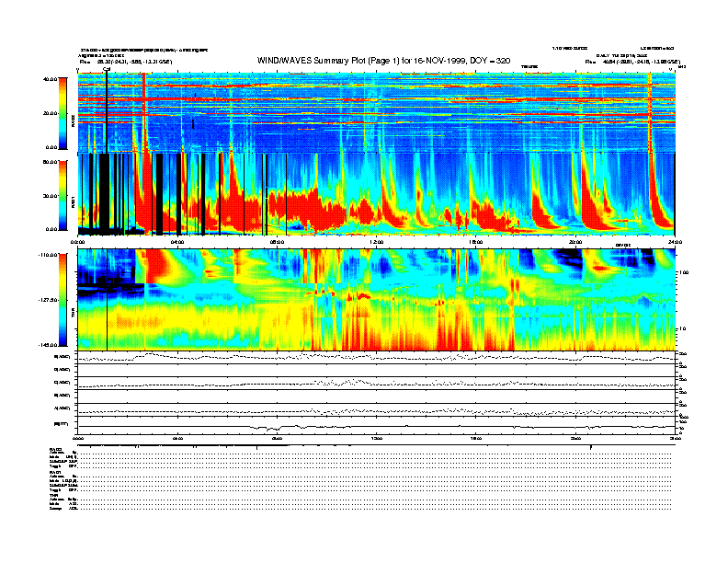Click the -127.50 label on TNR scale

(48, 300)
